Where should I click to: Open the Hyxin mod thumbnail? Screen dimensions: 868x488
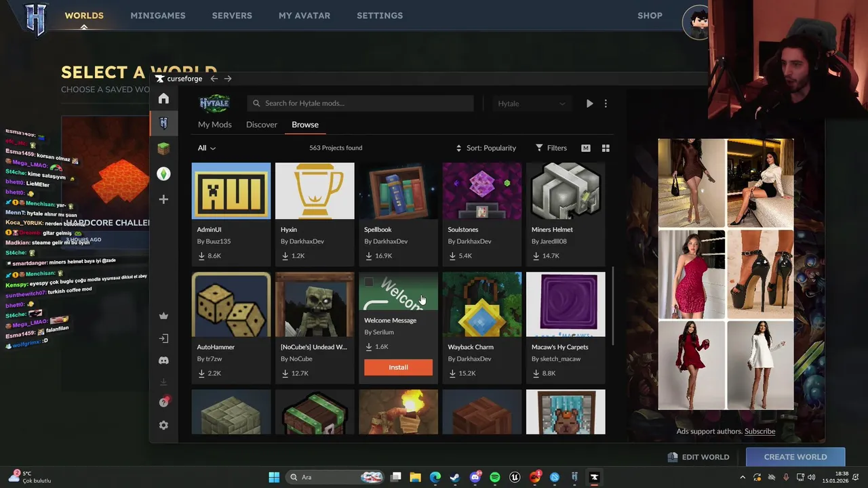[x=315, y=190]
